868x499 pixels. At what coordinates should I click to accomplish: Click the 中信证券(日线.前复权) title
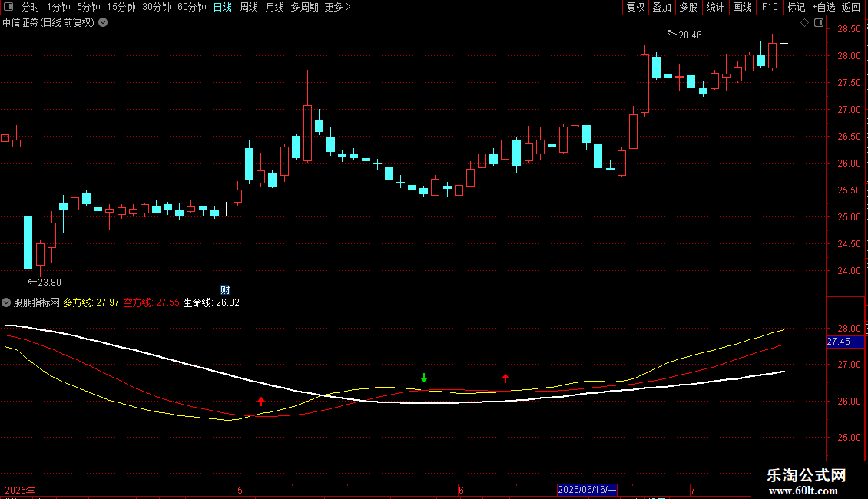[x=48, y=23]
